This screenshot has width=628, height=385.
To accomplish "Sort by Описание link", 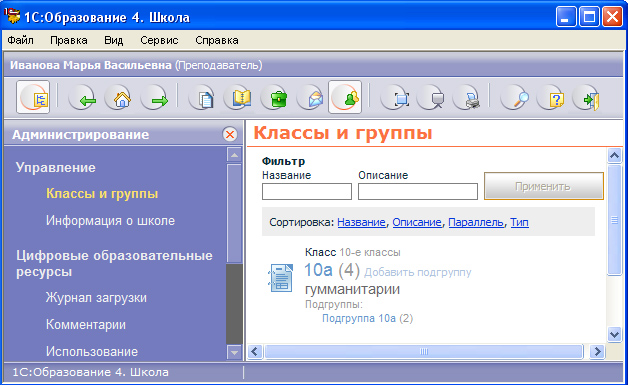I will pos(417,222).
